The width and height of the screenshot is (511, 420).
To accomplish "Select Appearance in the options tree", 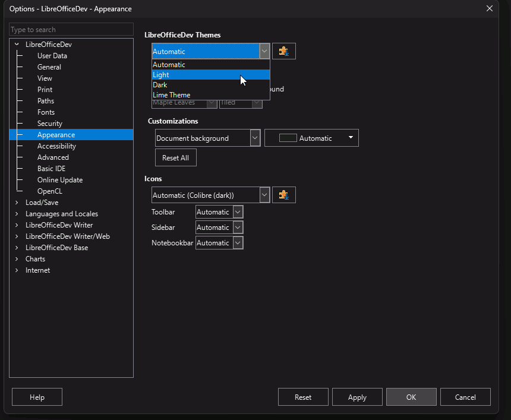I will click(71, 135).
